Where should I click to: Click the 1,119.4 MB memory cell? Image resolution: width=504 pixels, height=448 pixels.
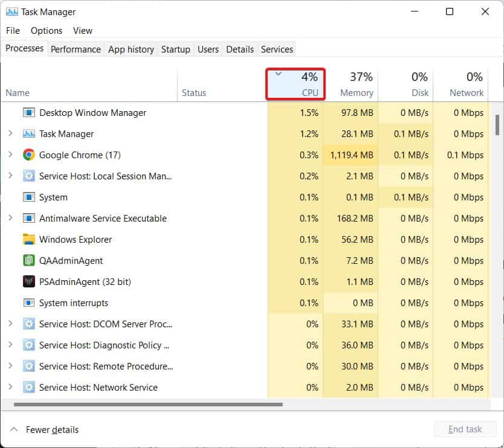pyautogui.click(x=351, y=155)
